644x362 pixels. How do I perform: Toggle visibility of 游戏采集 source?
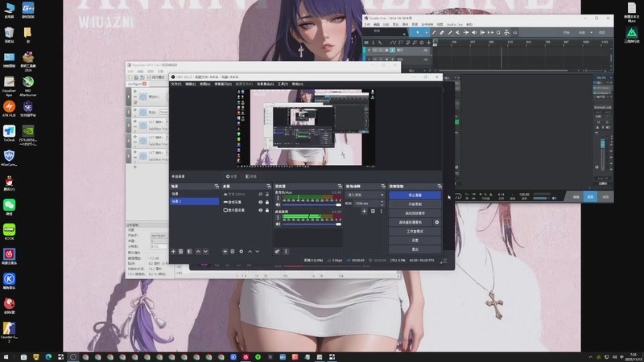(x=260, y=202)
